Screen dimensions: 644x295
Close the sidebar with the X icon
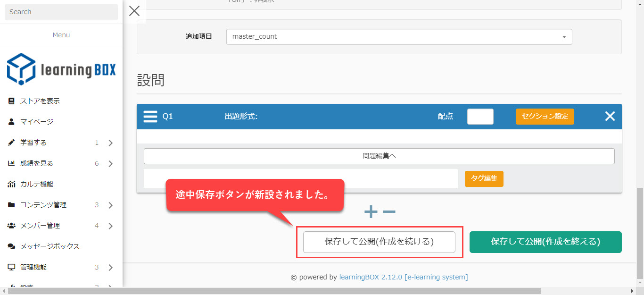click(134, 11)
